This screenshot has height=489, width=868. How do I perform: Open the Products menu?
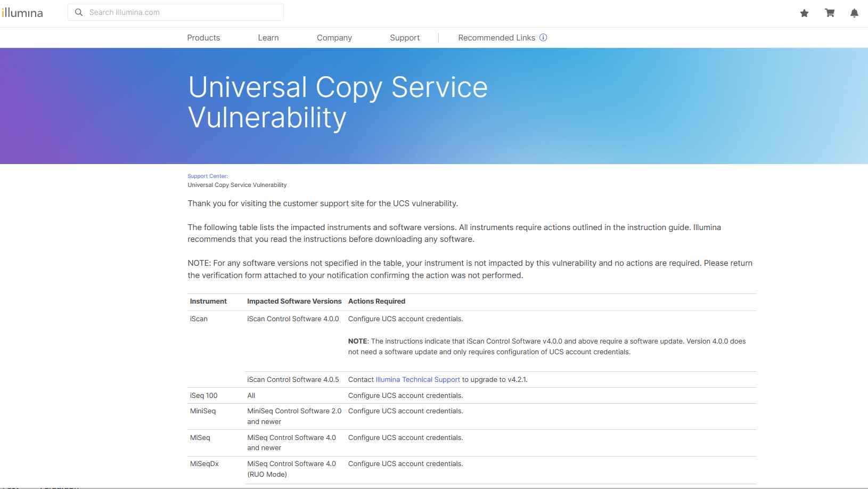[x=203, y=38]
